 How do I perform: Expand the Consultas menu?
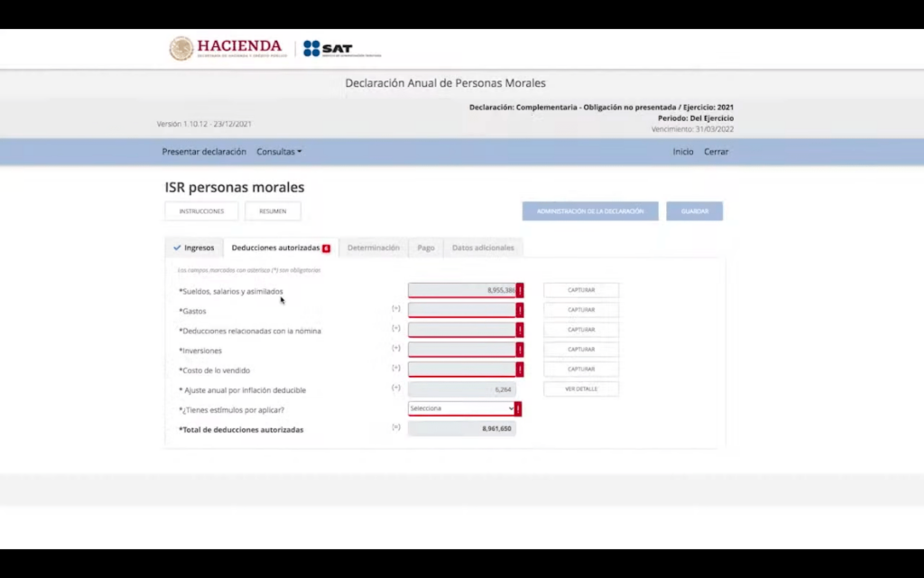click(x=279, y=152)
